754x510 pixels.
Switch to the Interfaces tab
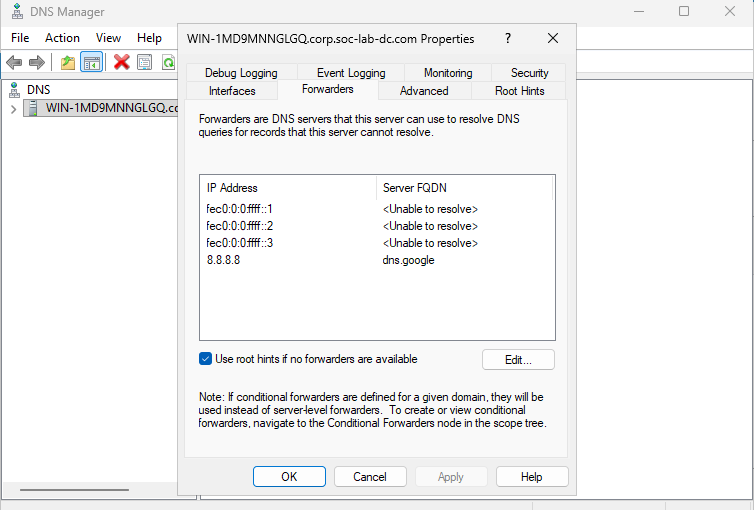coord(232,91)
